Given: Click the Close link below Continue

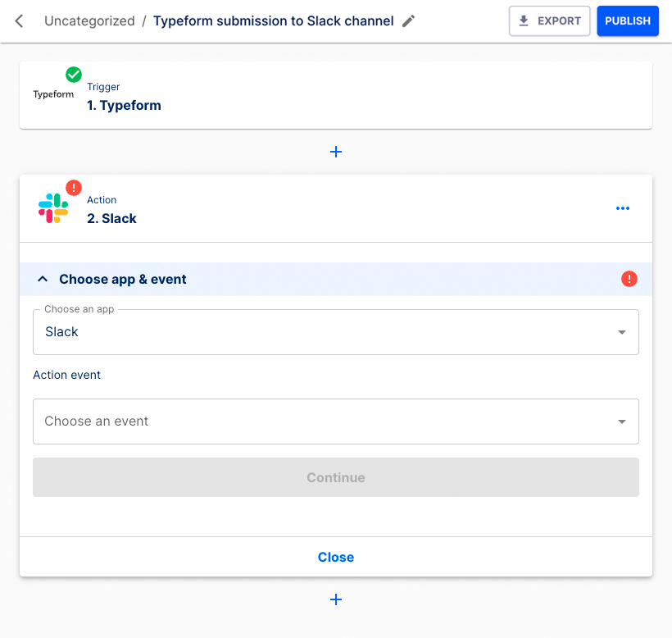Looking at the screenshot, I should pos(336,557).
